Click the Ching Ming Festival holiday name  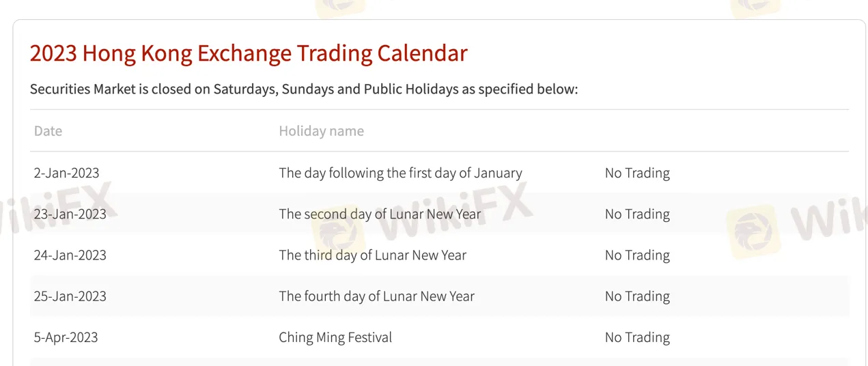tap(335, 337)
